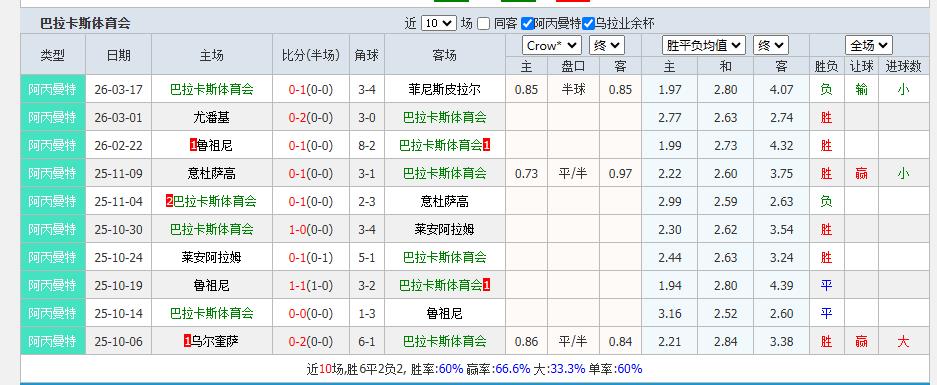Viewport: 937px width, 385px height.
Task: Open the 胜平负均值 dropdown
Action: [x=704, y=45]
